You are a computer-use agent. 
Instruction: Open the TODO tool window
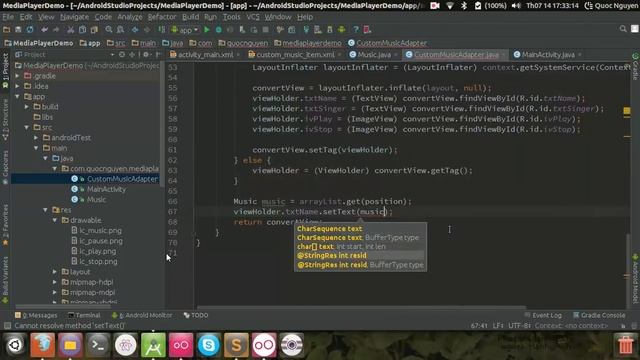(196, 316)
